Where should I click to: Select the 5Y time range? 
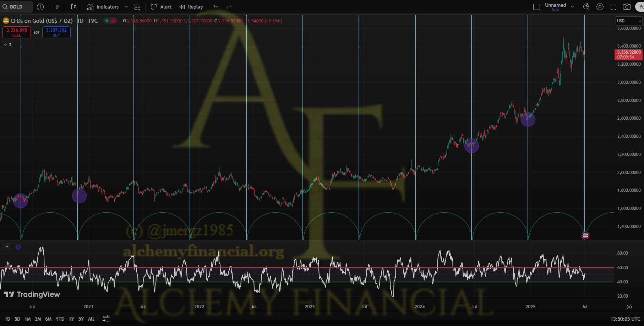pyautogui.click(x=81, y=319)
